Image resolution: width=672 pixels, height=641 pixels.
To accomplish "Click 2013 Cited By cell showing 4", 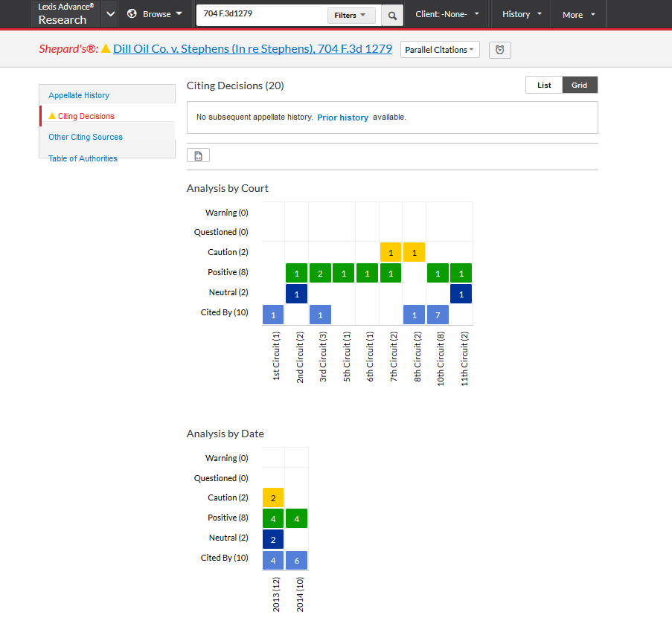I will pos(273,560).
